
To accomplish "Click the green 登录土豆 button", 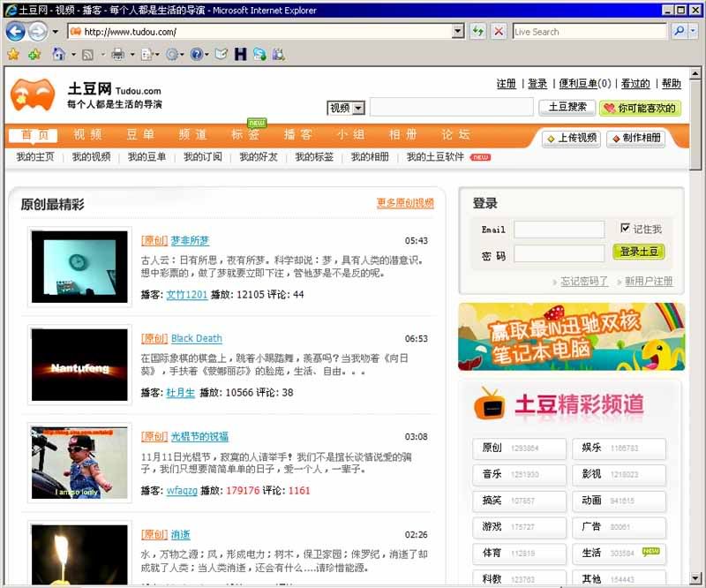I will click(638, 252).
